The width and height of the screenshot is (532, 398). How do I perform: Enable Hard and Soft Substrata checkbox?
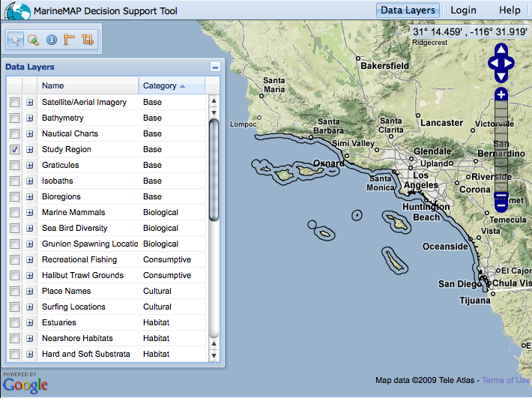click(14, 354)
